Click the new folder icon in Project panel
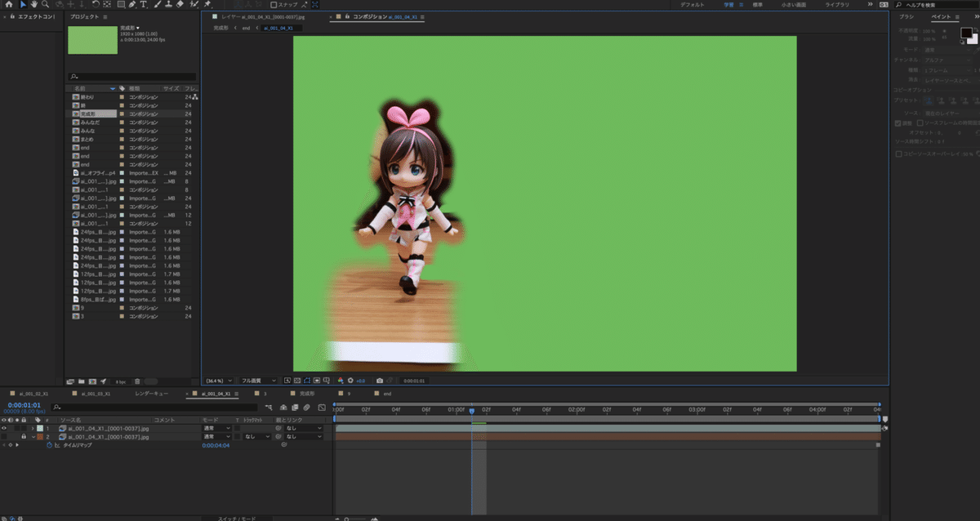Screen dimensions: 980x521 (82, 381)
